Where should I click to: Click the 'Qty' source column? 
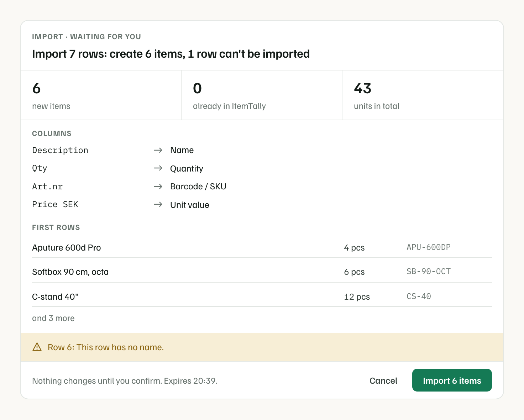pyautogui.click(x=40, y=168)
